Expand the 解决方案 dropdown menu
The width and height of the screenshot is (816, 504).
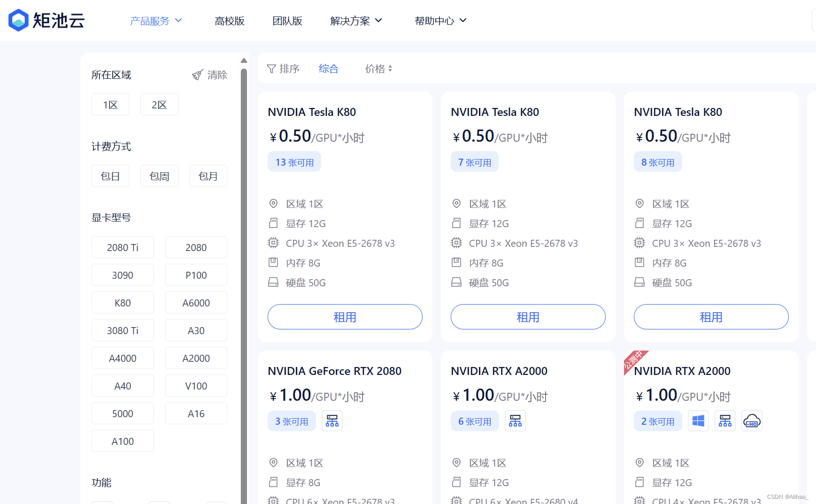point(356,21)
